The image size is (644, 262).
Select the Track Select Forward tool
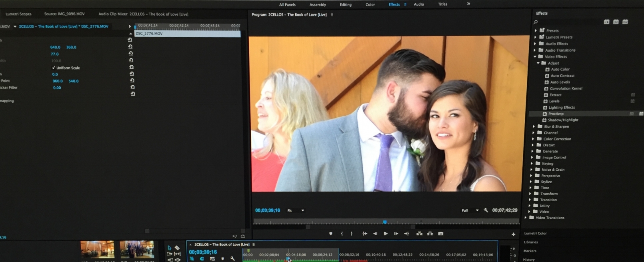coord(170,254)
